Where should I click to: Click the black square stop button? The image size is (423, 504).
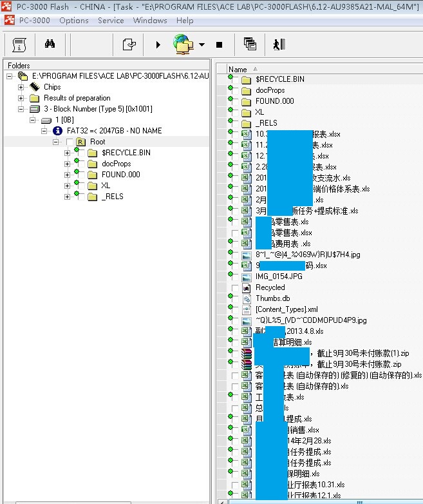pyautogui.click(x=219, y=44)
